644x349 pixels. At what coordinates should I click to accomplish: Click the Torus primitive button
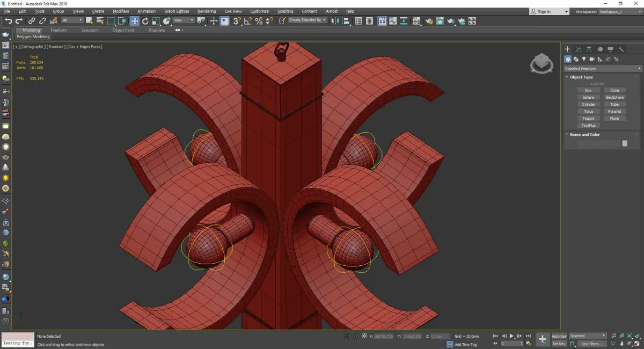click(589, 111)
